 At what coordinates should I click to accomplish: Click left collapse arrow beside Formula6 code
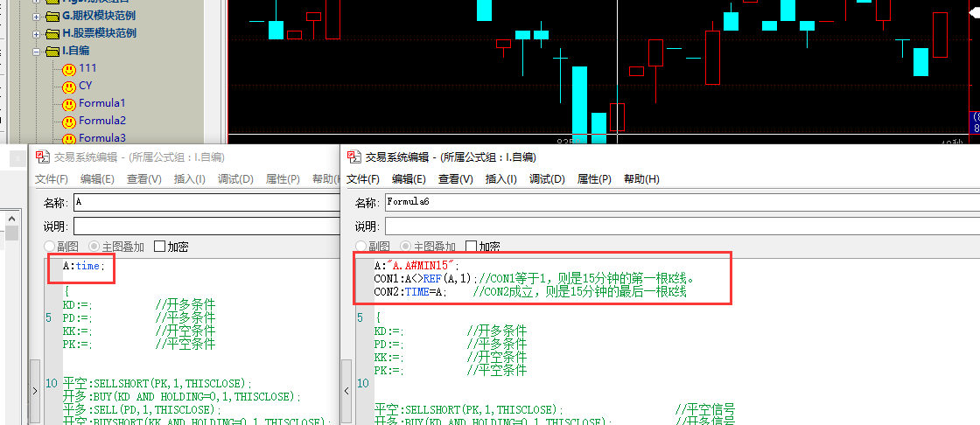click(x=347, y=389)
